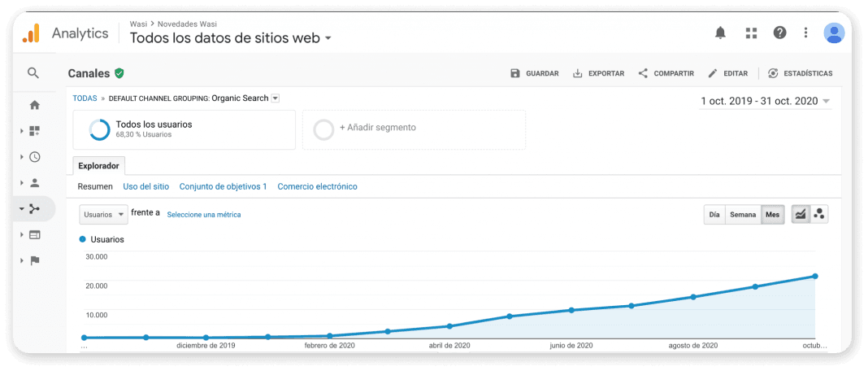868x371 pixels.
Task: Click the user account avatar
Action: (834, 33)
